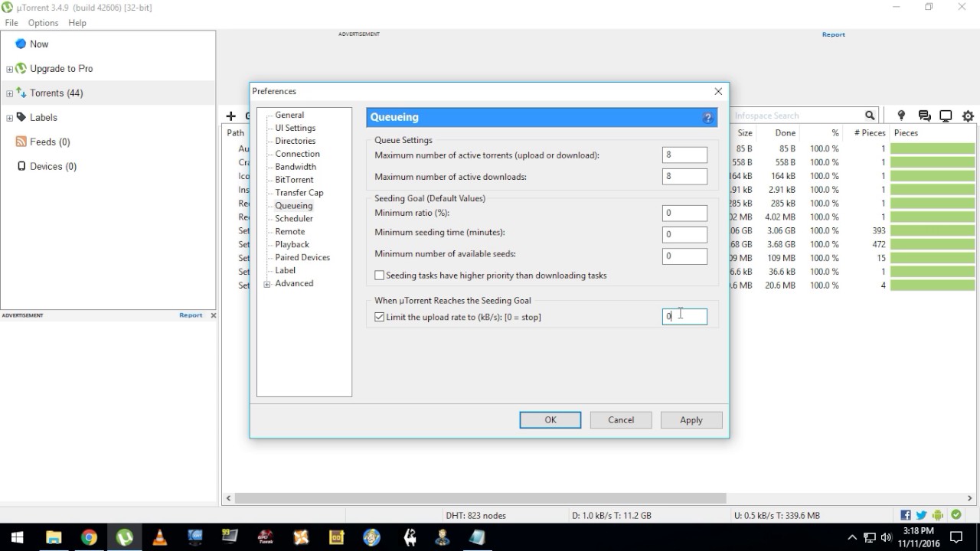Click the lightbulb tips icon in toolbar
The height and width of the screenshot is (551, 980).
click(x=901, y=116)
